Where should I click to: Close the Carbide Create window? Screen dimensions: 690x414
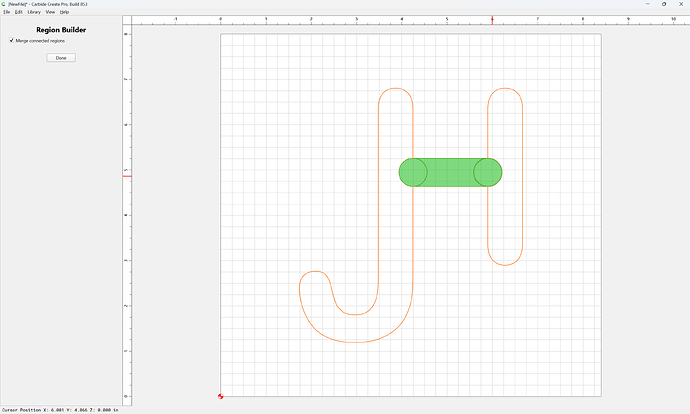pyautogui.click(x=681, y=4)
